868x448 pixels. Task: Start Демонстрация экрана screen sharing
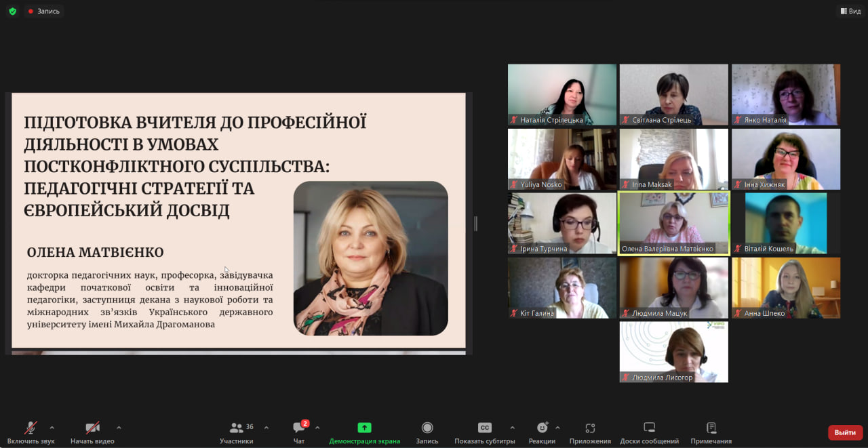coord(365,432)
